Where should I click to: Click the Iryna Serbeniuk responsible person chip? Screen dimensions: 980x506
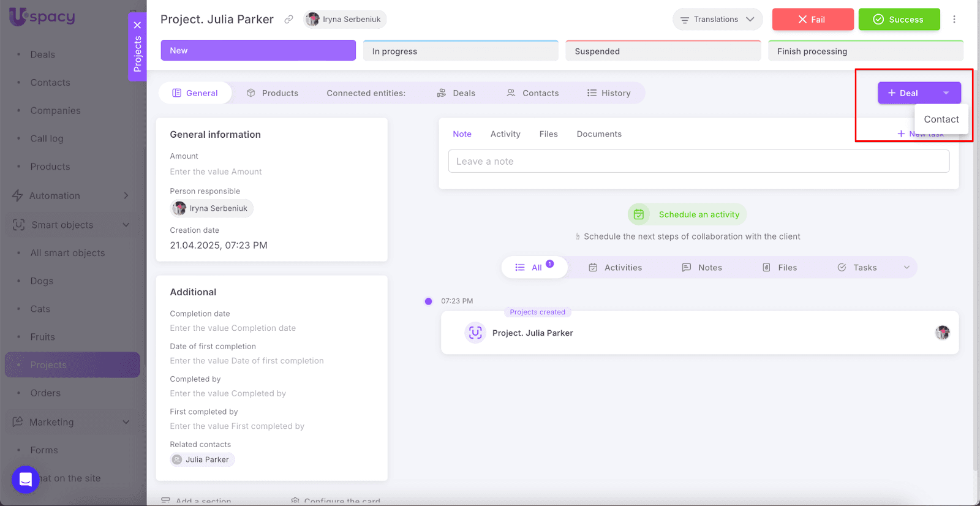(211, 208)
